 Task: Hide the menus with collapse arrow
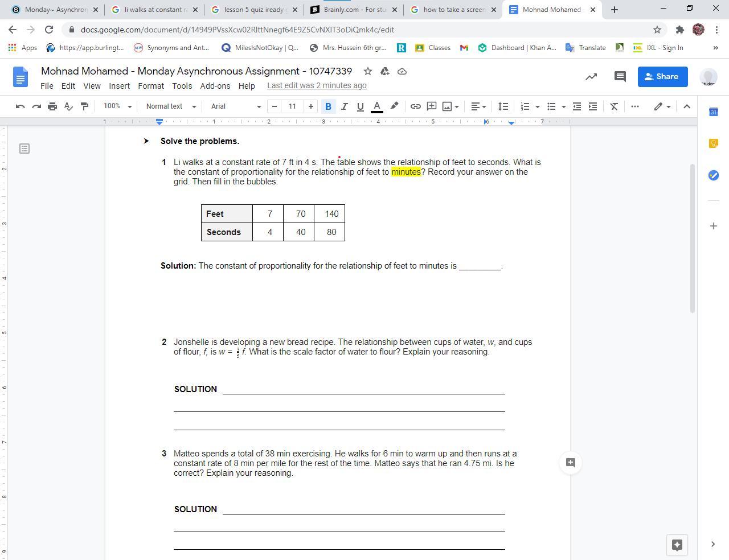(687, 106)
